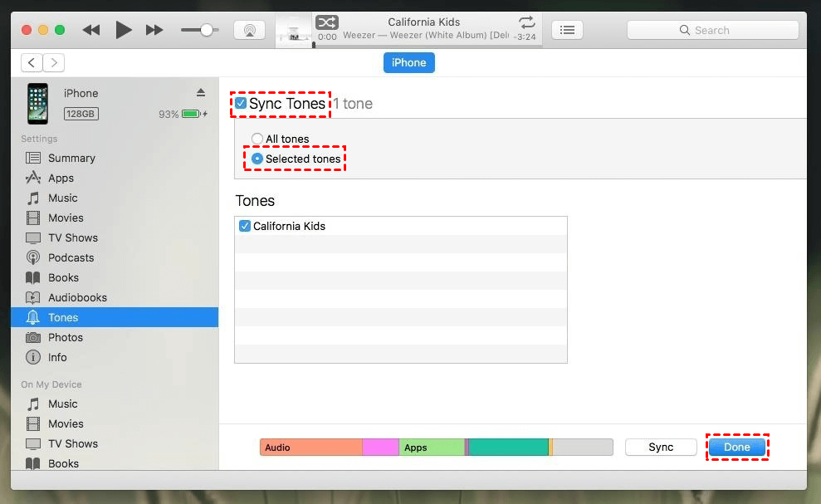Uncheck the California Kids tone
The height and width of the screenshot is (504, 821).
click(x=245, y=226)
